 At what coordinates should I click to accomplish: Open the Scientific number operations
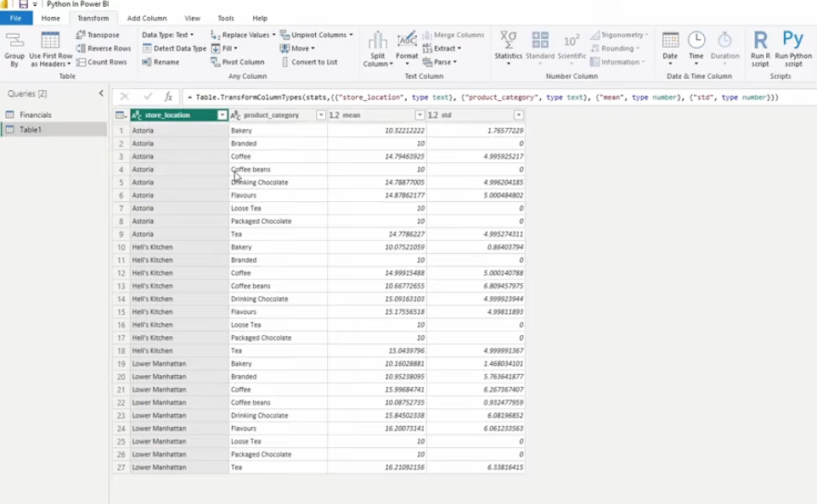(x=572, y=49)
